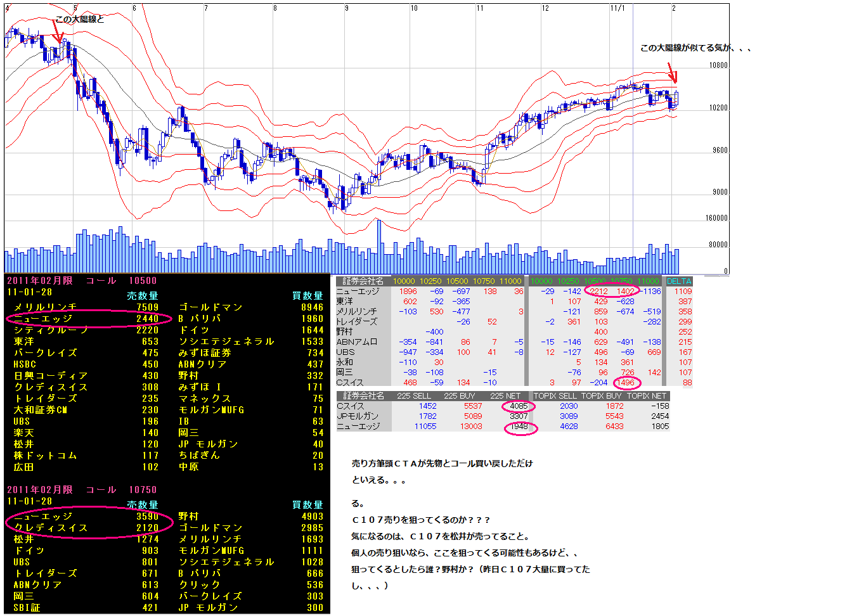Click the circled 3590 sell volume
Viewport: 866px width, 616px height.
(147, 517)
